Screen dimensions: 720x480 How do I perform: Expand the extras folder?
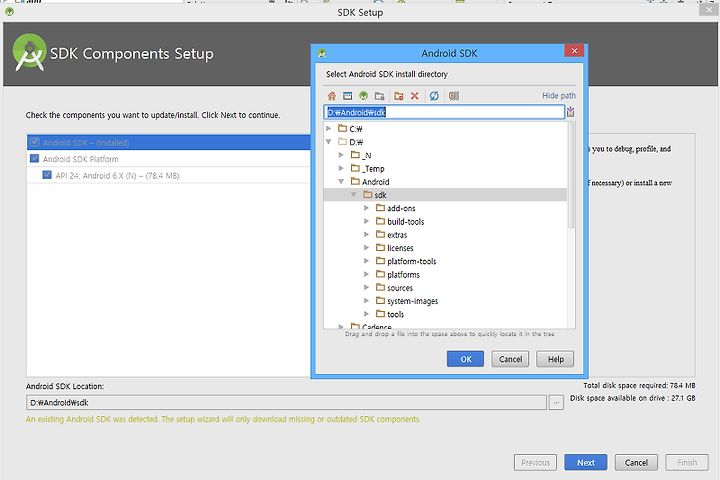[366, 235]
